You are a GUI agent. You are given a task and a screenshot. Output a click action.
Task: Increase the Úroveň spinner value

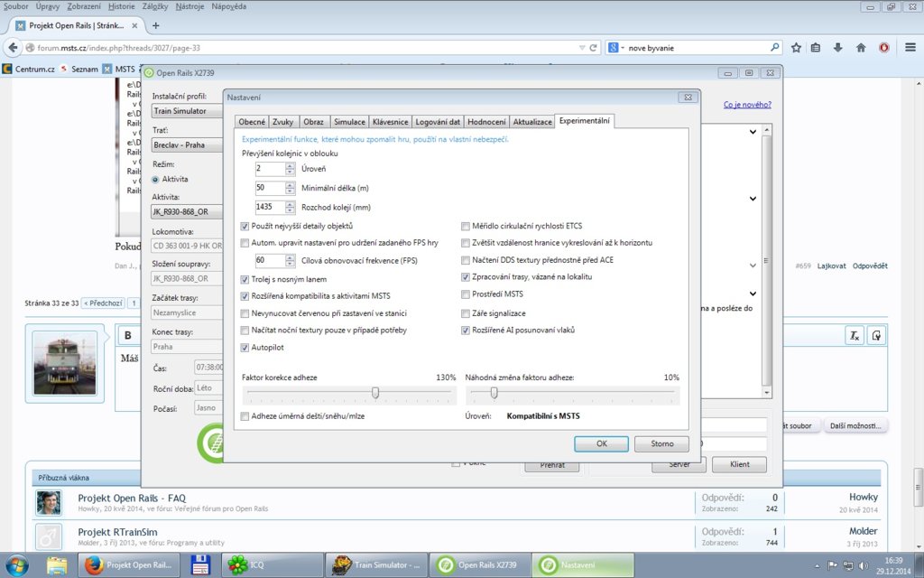click(290, 165)
